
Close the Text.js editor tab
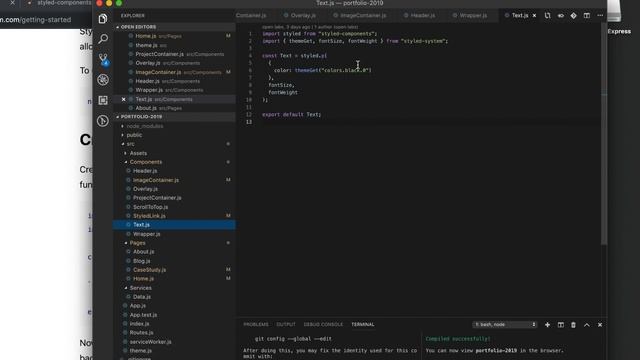tap(534, 16)
